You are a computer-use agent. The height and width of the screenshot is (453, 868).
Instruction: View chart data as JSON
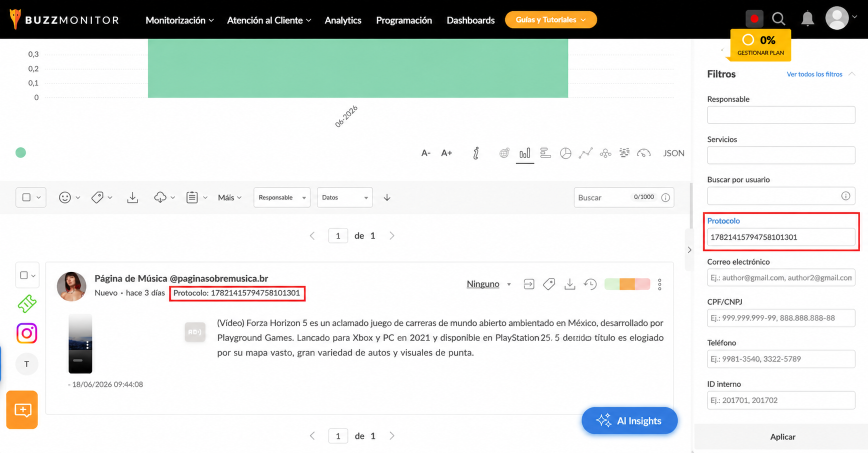click(x=673, y=153)
